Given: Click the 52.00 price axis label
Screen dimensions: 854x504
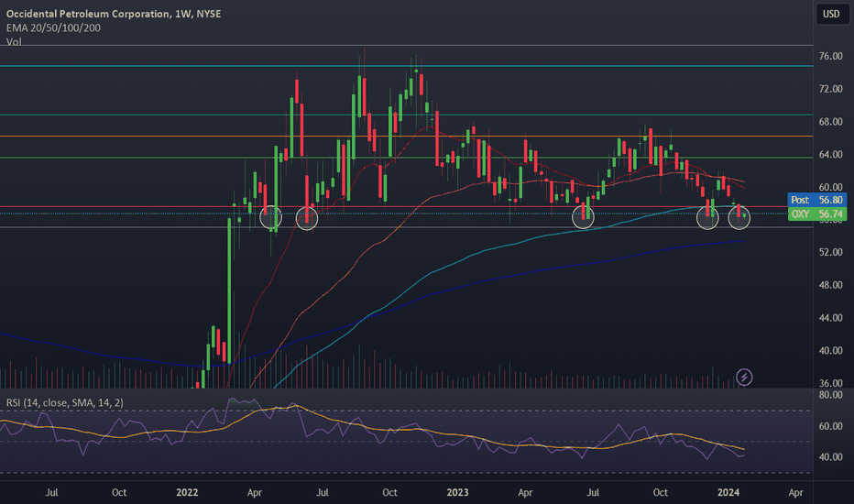Looking at the screenshot, I should click(830, 252).
